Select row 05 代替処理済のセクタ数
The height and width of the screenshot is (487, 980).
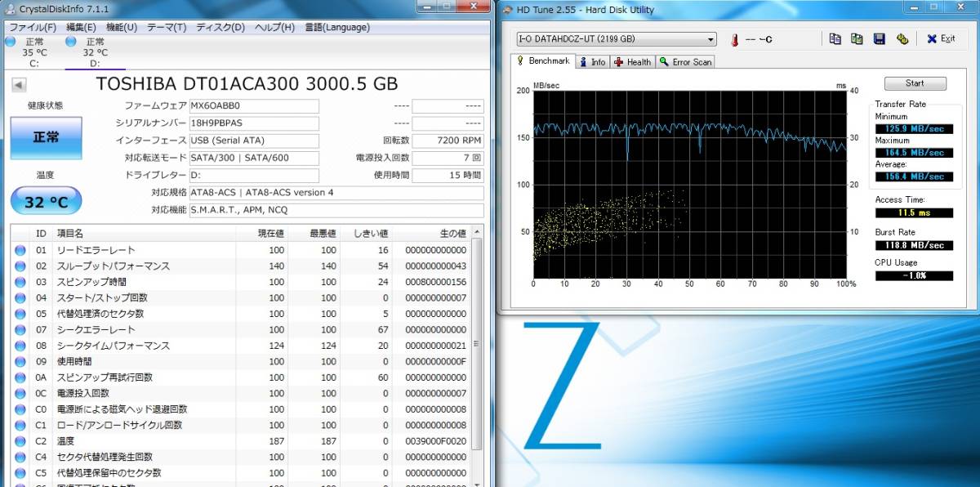click(242, 314)
